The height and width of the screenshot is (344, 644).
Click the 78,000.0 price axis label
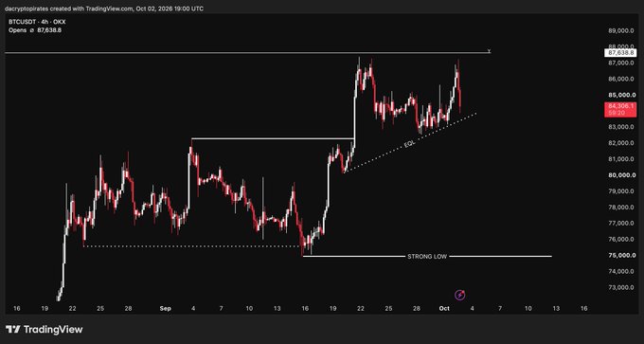point(620,208)
